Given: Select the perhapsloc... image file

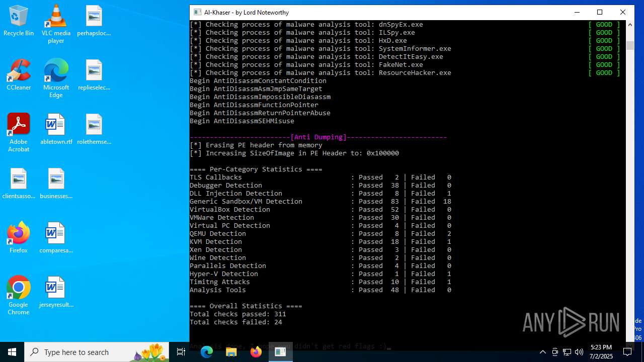Looking at the screenshot, I should click(x=94, y=21).
